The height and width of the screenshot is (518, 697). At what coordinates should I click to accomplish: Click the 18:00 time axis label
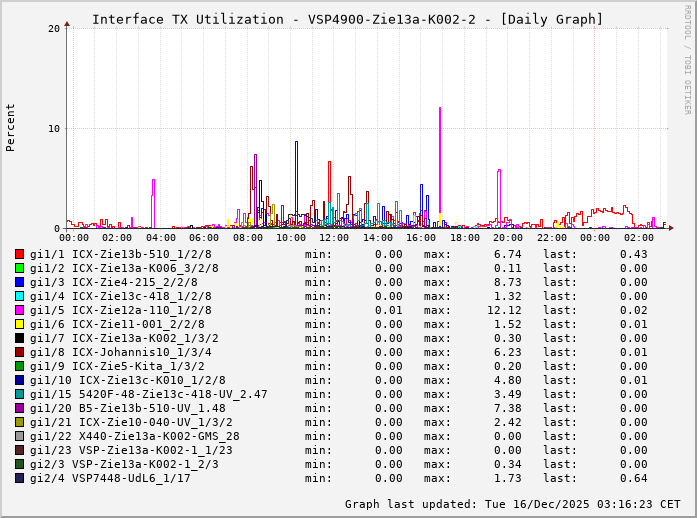click(x=464, y=238)
